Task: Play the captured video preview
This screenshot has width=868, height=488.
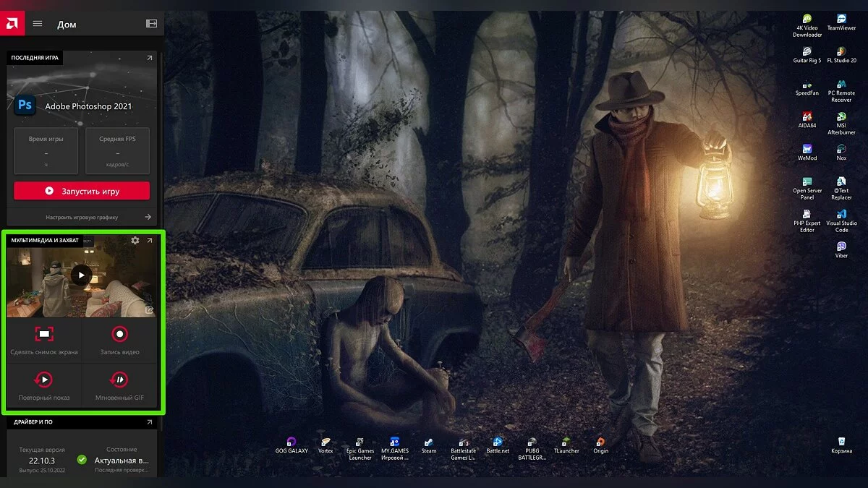Action: (x=81, y=275)
